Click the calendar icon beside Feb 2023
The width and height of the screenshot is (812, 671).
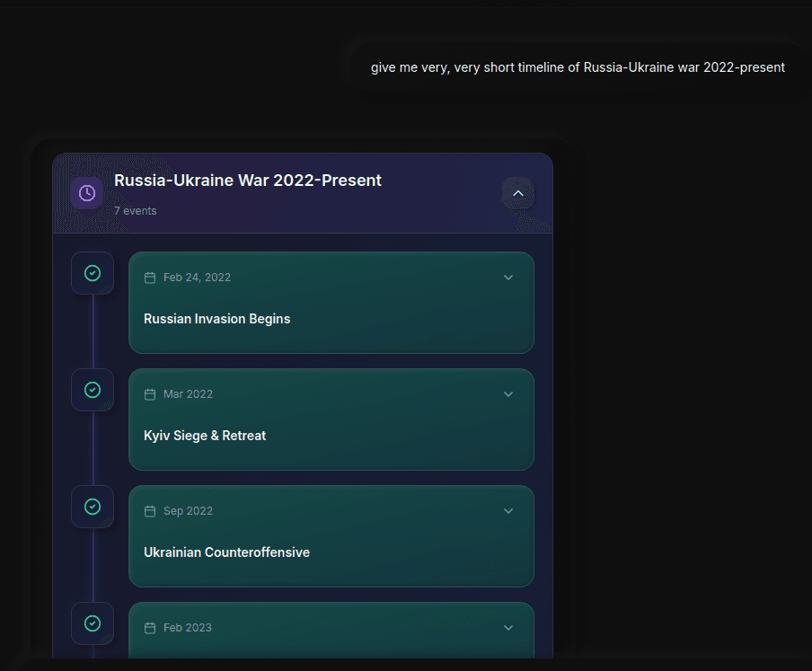150,628
